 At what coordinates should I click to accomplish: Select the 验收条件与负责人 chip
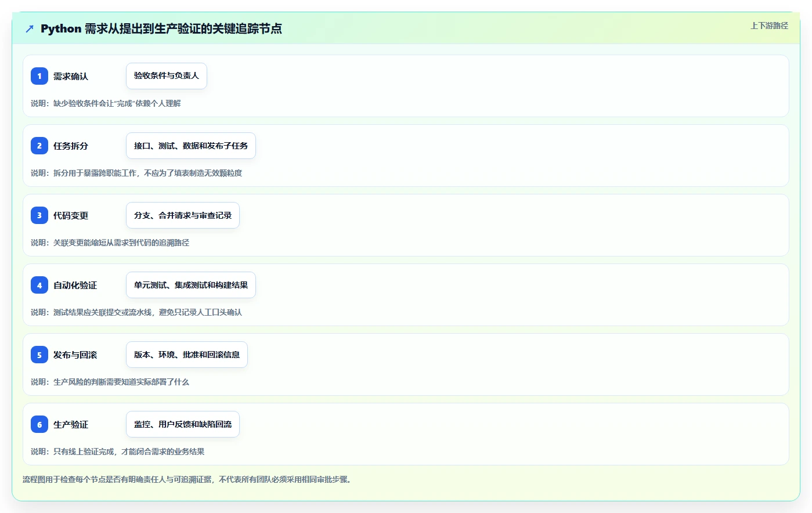click(x=167, y=76)
